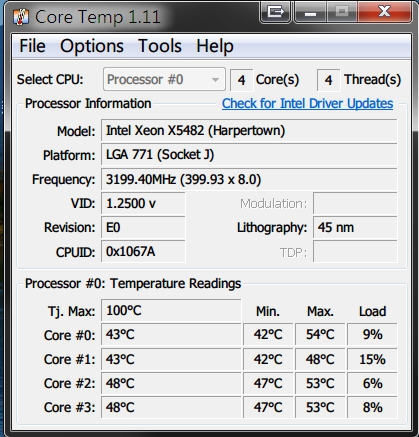Click the CPUID field 0x1067A
Screen dimensions: 419x437
143,252
